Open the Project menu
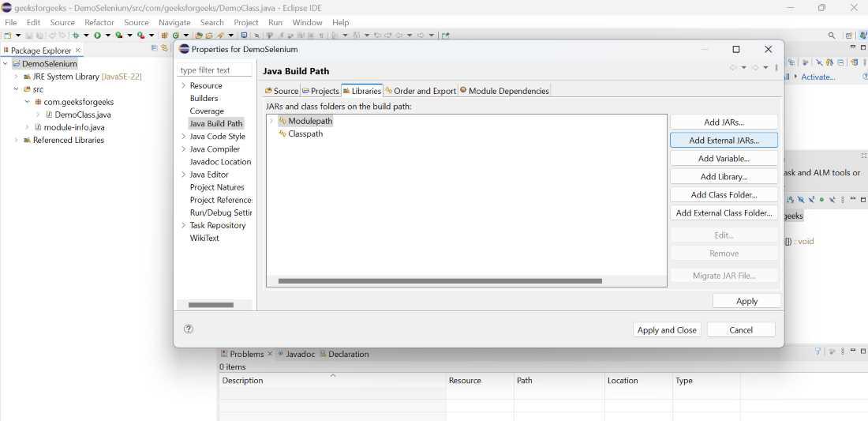This screenshot has width=868, height=421. pos(245,22)
